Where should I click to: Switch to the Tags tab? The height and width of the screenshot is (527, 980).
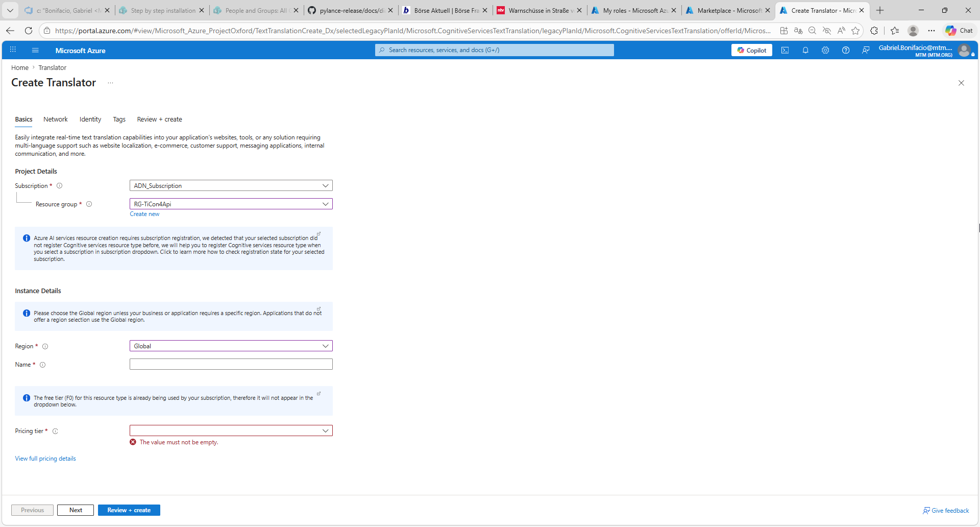pyautogui.click(x=119, y=119)
